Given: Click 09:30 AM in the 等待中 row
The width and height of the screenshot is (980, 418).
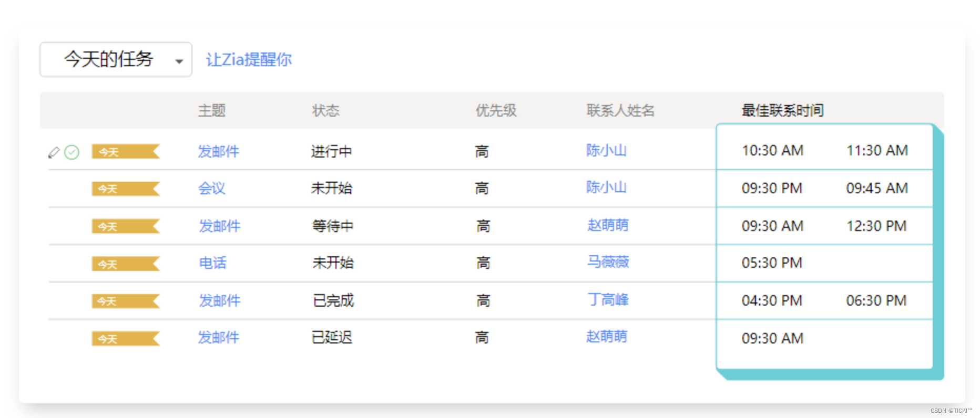Looking at the screenshot, I should click(772, 226).
